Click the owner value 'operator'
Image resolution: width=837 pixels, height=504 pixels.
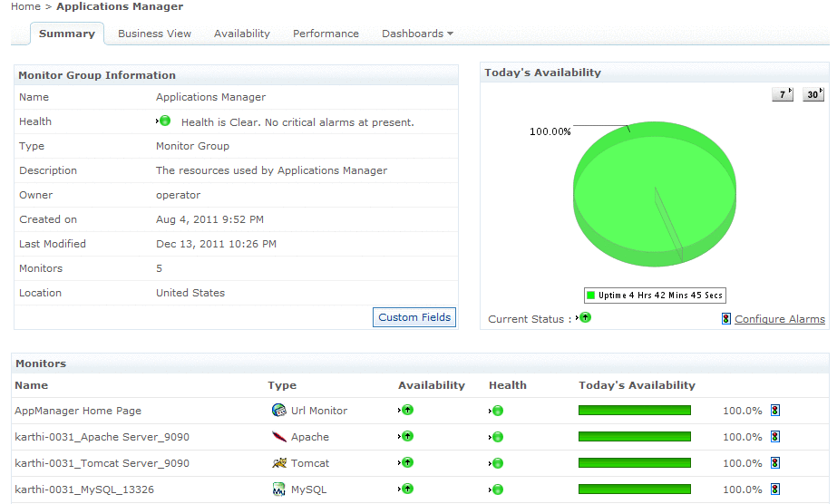coord(179,195)
